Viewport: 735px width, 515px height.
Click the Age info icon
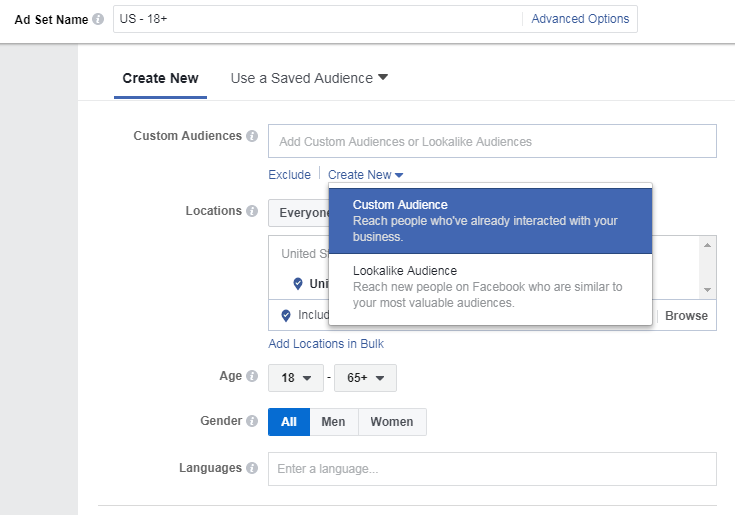tap(252, 376)
